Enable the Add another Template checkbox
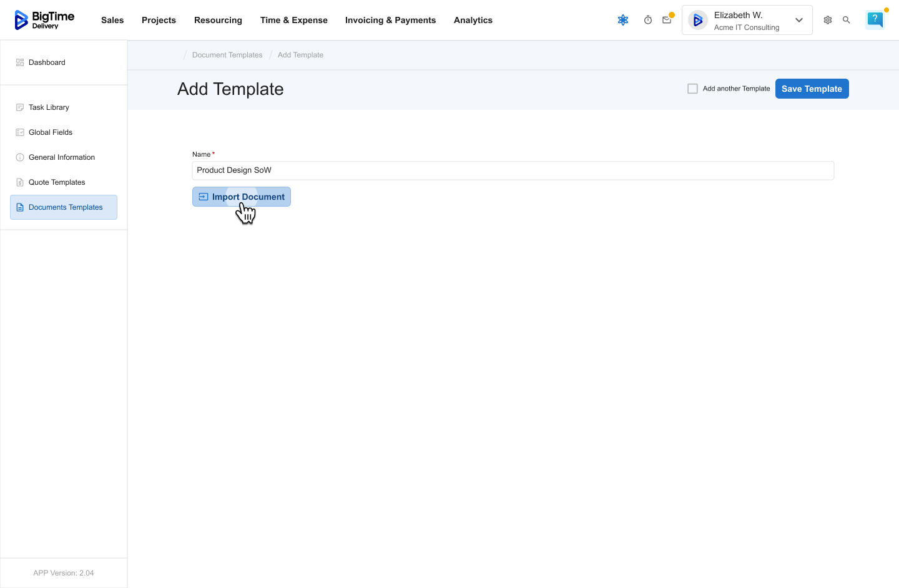This screenshot has width=899, height=588. point(692,89)
